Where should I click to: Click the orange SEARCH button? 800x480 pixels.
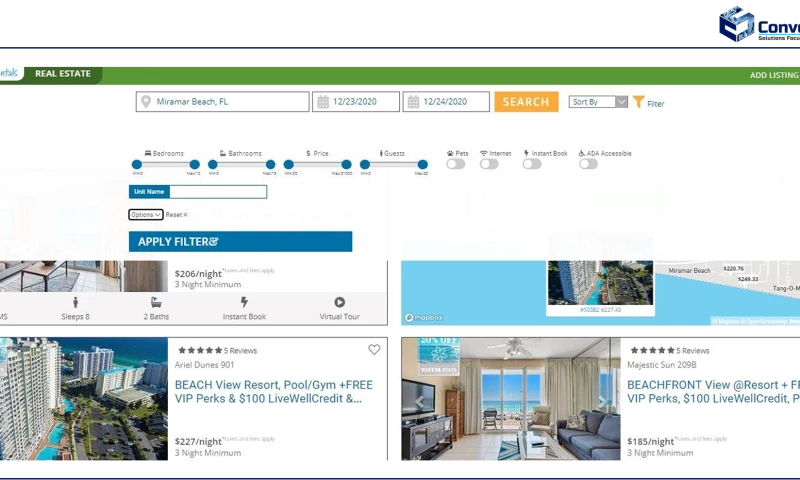coord(526,102)
